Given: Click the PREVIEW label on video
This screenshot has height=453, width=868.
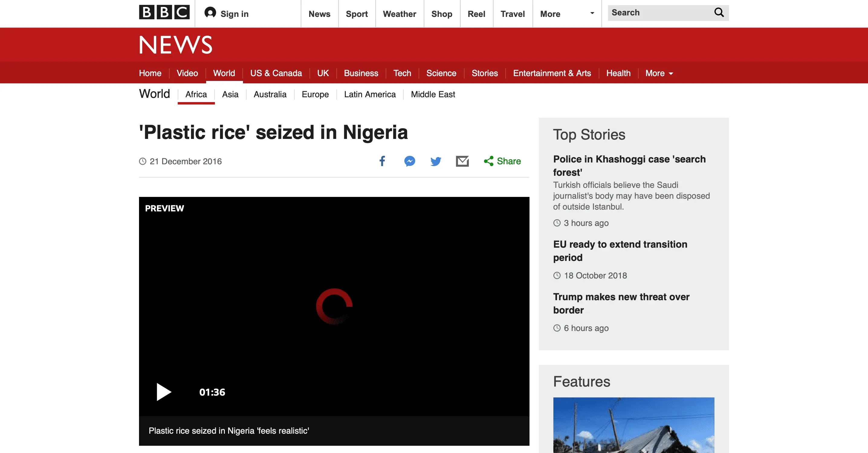Looking at the screenshot, I should pyautogui.click(x=164, y=208).
